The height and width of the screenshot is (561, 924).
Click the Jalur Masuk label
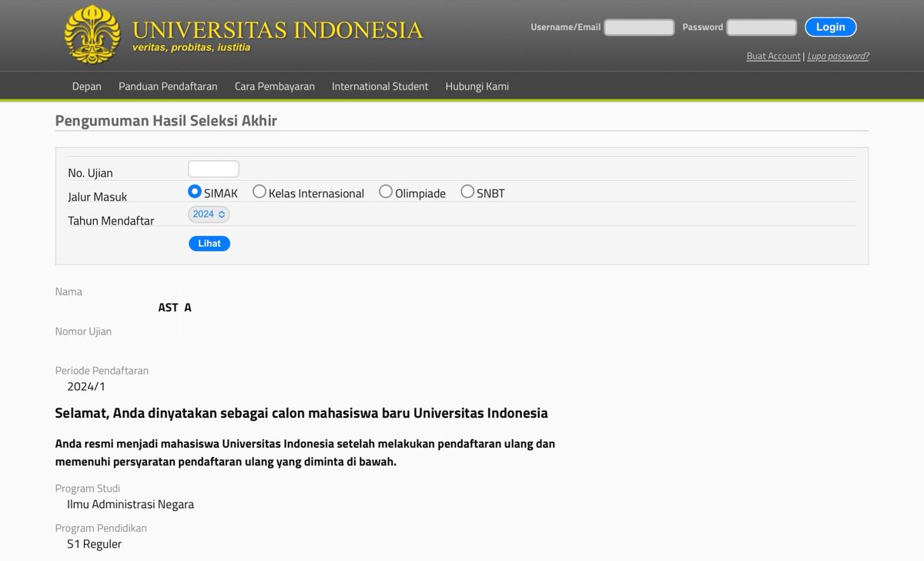pyautogui.click(x=98, y=197)
